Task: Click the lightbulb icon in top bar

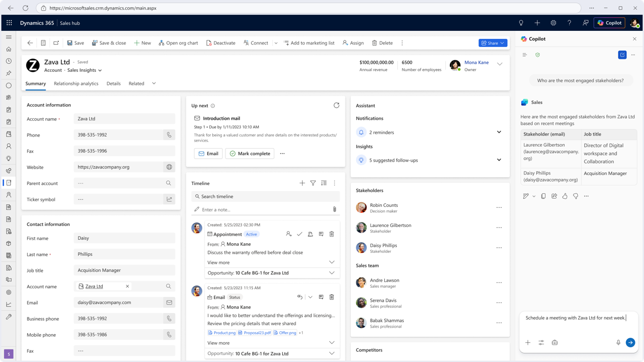Action: (x=521, y=23)
